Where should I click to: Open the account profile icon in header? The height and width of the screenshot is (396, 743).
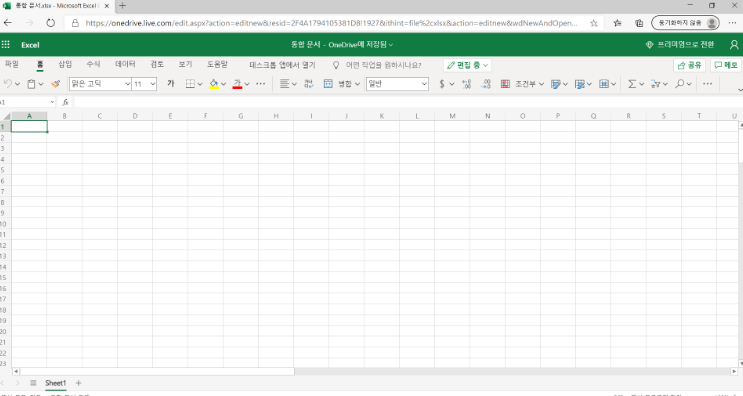(734, 45)
